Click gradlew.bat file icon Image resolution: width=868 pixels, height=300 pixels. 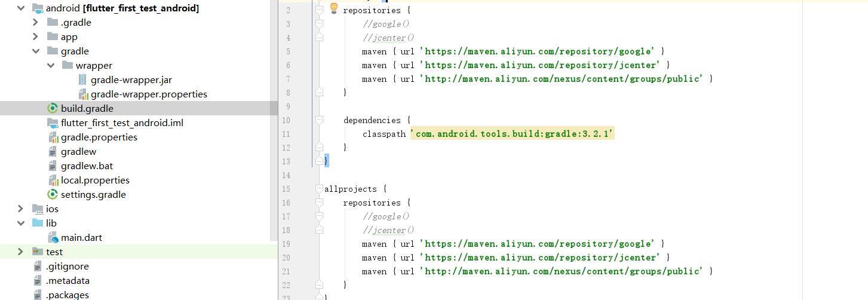pos(53,166)
